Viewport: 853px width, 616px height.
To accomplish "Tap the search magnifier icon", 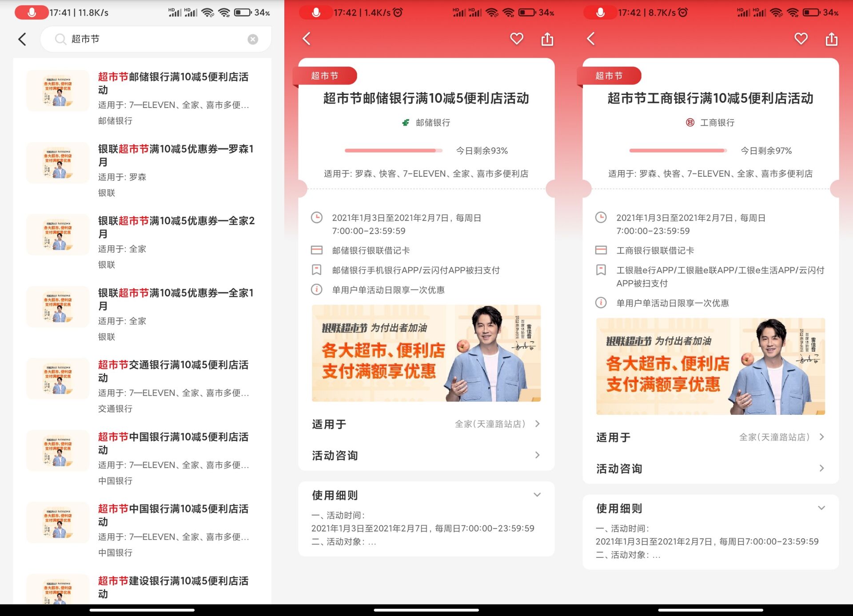I will [x=60, y=39].
